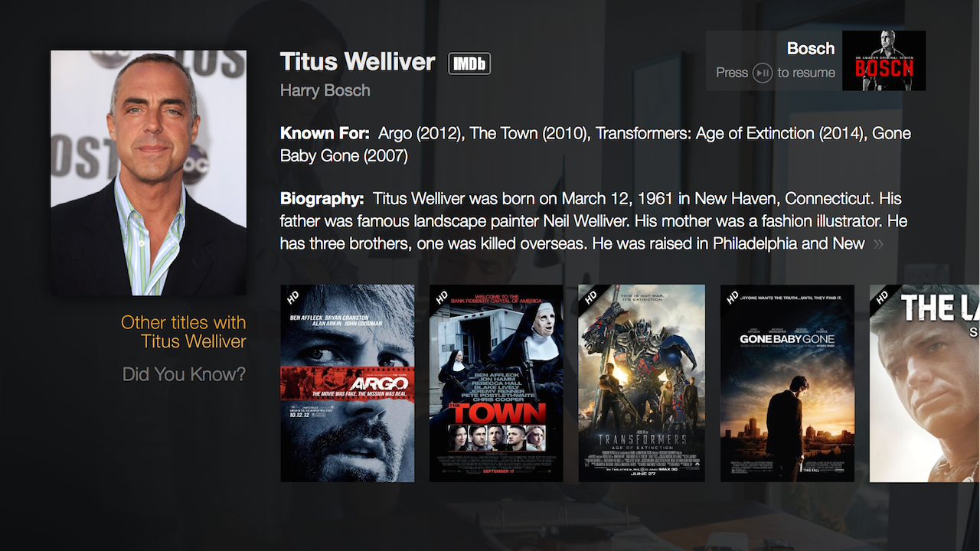980x551 pixels.
Task: Select the Argo movie poster
Action: 348,383
